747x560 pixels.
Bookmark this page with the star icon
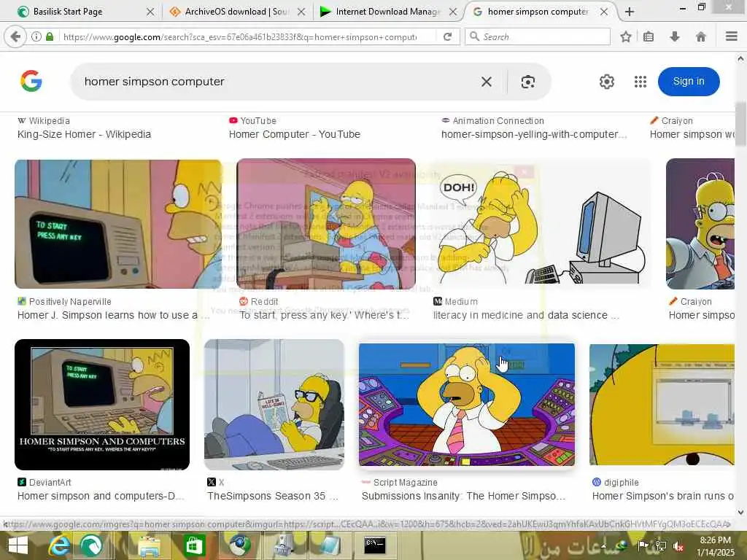(x=625, y=36)
